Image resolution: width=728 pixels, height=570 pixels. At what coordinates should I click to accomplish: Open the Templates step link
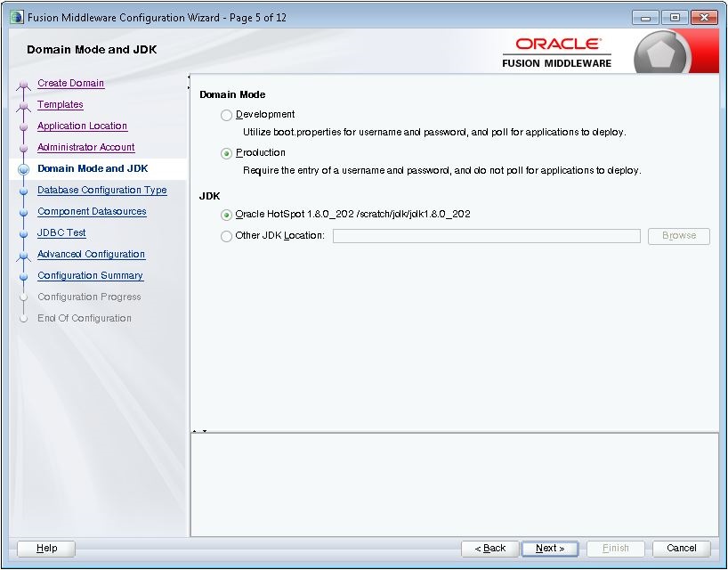click(x=61, y=104)
